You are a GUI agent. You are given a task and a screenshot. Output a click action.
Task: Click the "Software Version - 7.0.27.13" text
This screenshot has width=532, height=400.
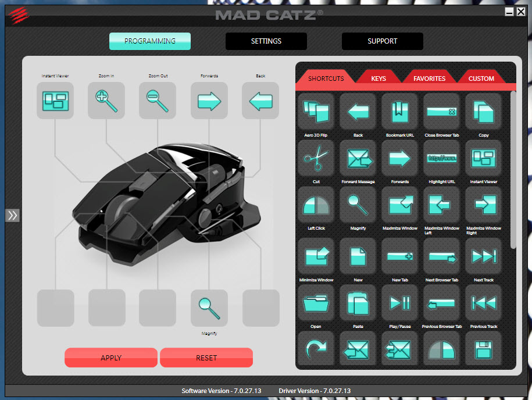pyautogui.click(x=221, y=391)
